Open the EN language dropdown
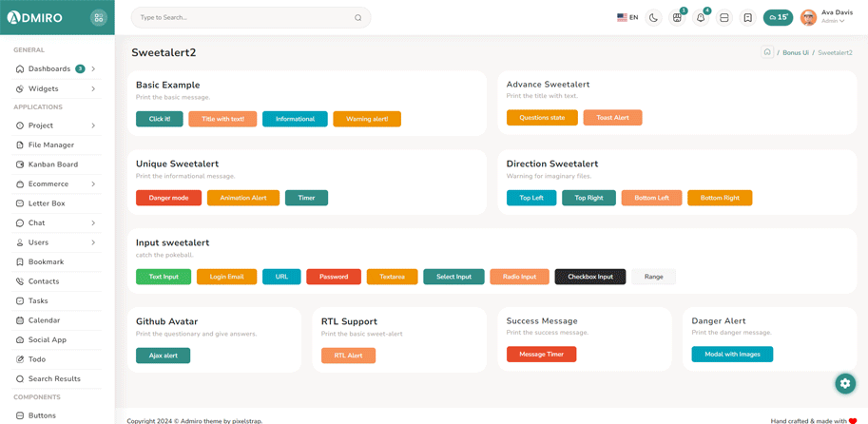Image resolution: width=868 pixels, height=424 pixels. (627, 17)
